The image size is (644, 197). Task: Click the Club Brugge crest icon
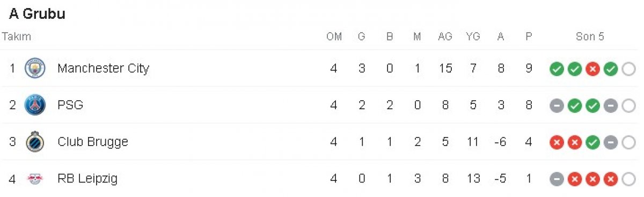(x=35, y=142)
